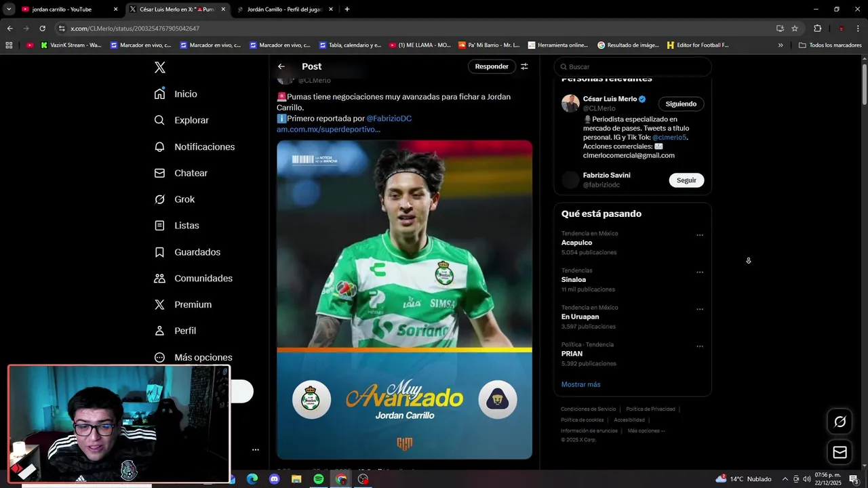Click Mostrar más under trends
The image size is (868, 488).
coord(580,384)
